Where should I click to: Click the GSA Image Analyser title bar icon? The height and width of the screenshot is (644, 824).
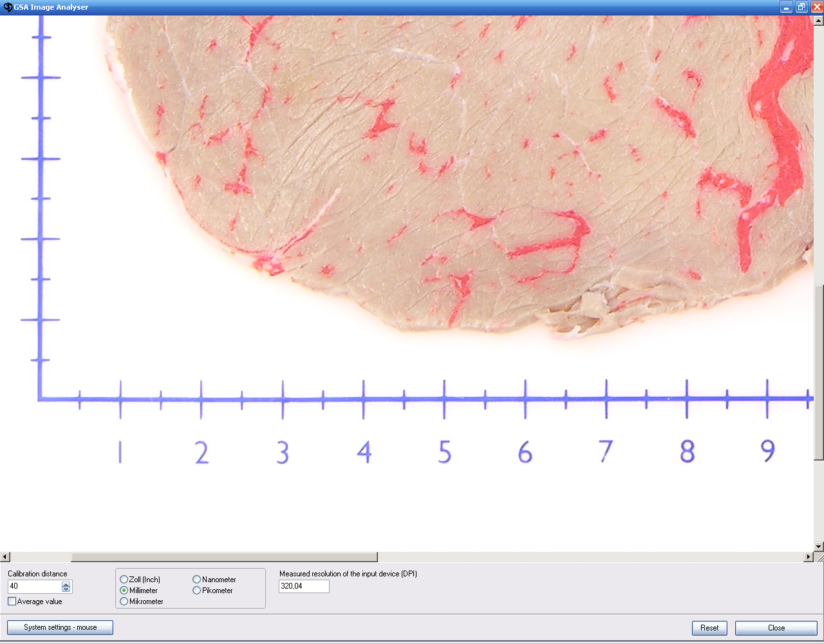click(8, 7)
